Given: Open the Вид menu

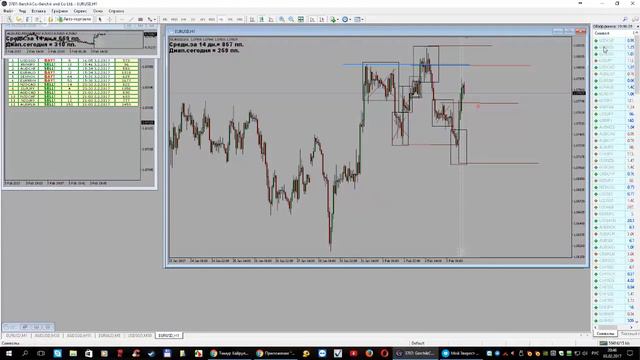Looking at the screenshot, I should [x=22, y=11].
